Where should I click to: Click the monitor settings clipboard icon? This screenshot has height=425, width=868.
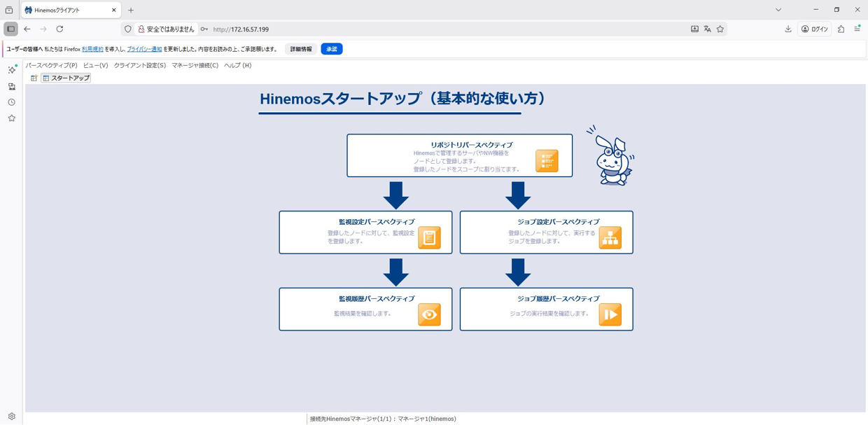(x=429, y=237)
